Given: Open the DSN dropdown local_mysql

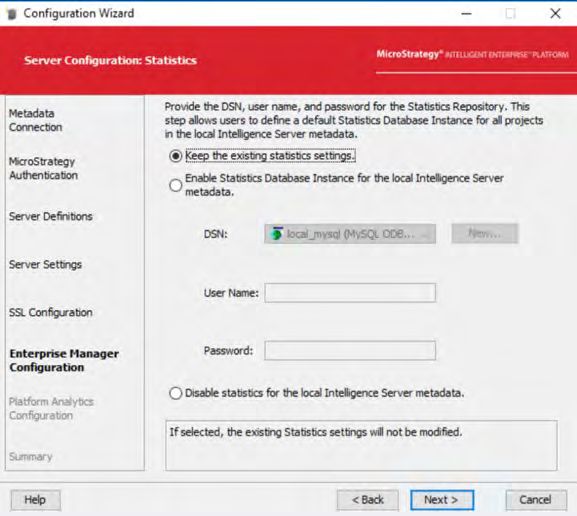Looking at the screenshot, I should point(350,234).
